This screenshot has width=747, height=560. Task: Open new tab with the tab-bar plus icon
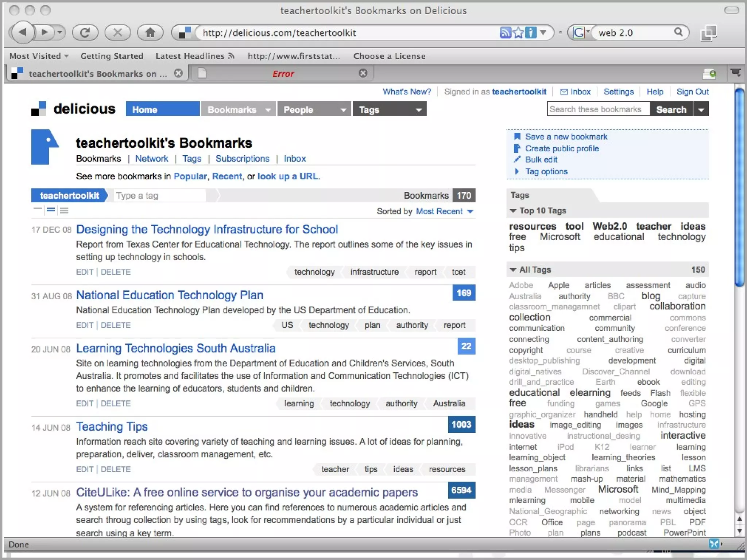click(709, 74)
